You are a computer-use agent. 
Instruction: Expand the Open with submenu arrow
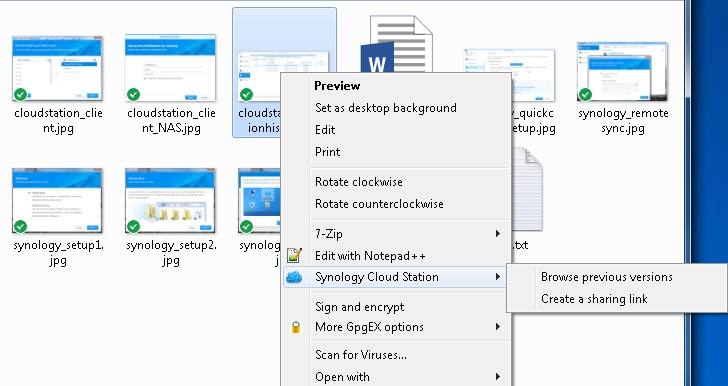click(x=498, y=376)
